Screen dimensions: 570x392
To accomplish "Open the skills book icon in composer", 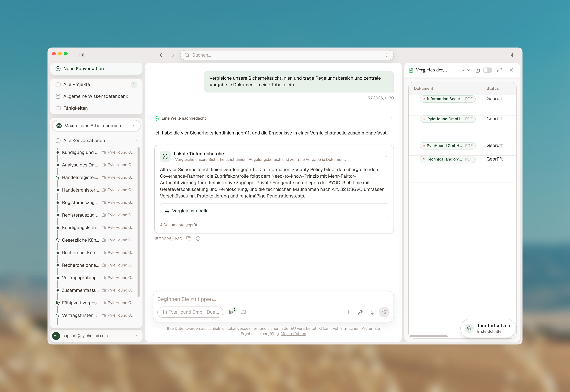I will pos(243,312).
